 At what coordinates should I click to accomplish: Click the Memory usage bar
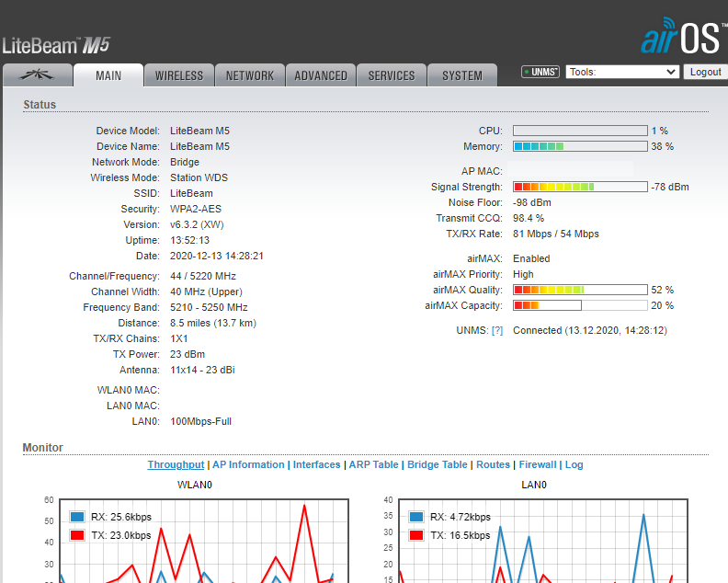click(x=580, y=146)
